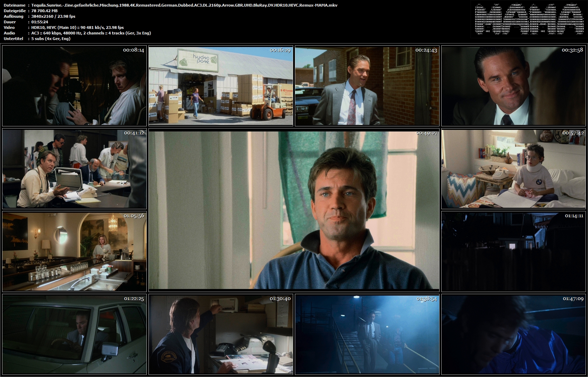Screen dimensions: 588x377
Task: Open the office scene thumbnail at 00:41:12
Action: [x=74, y=168]
